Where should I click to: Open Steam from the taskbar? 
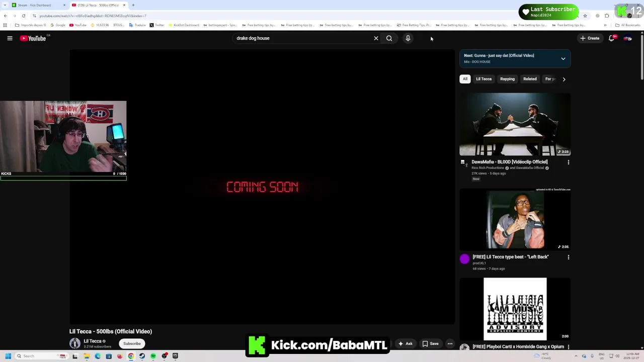(x=142, y=356)
